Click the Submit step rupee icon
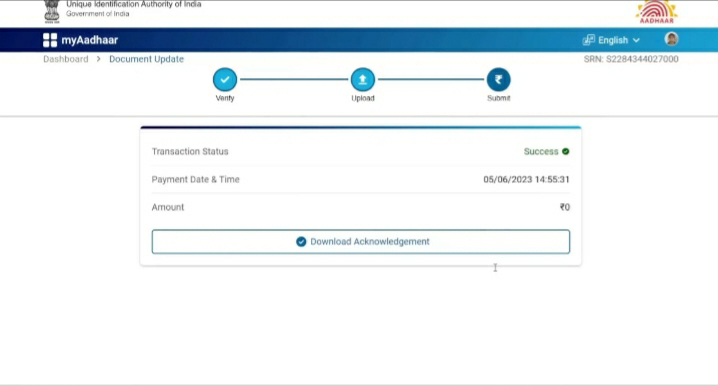This screenshot has height=385, width=718. click(x=499, y=80)
